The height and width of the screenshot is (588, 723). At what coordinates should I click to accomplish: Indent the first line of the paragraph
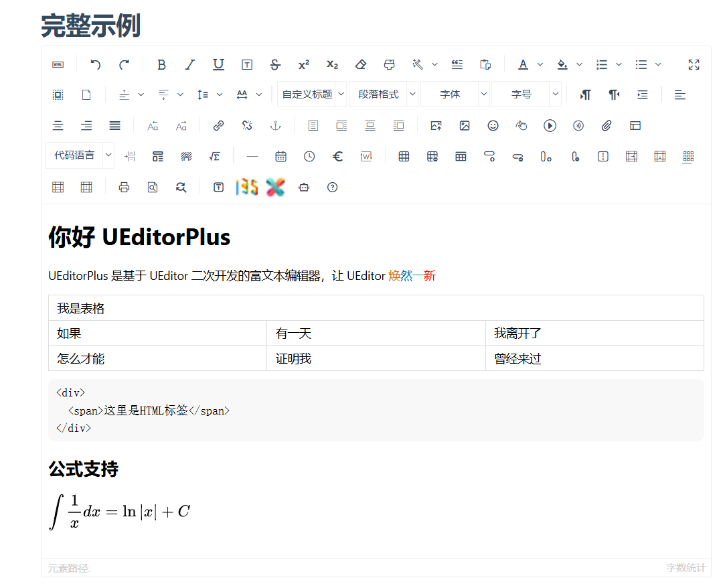pyautogui.click(x=642, y=95)
